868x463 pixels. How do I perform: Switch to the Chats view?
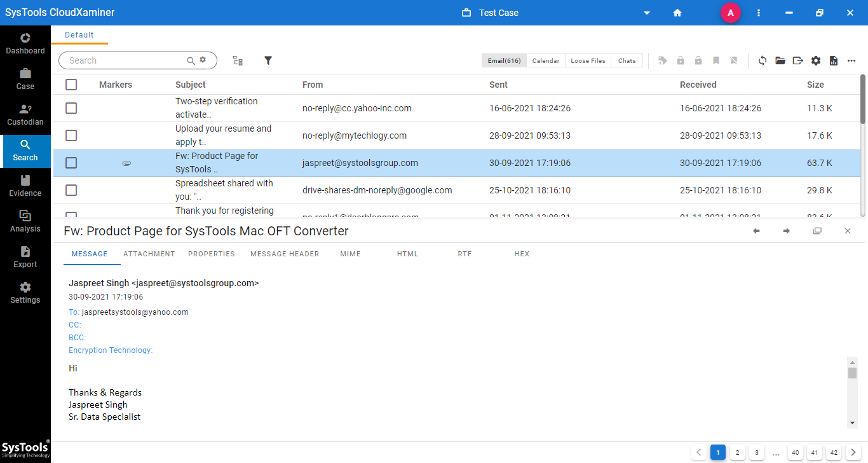click(x=627, y=60)
